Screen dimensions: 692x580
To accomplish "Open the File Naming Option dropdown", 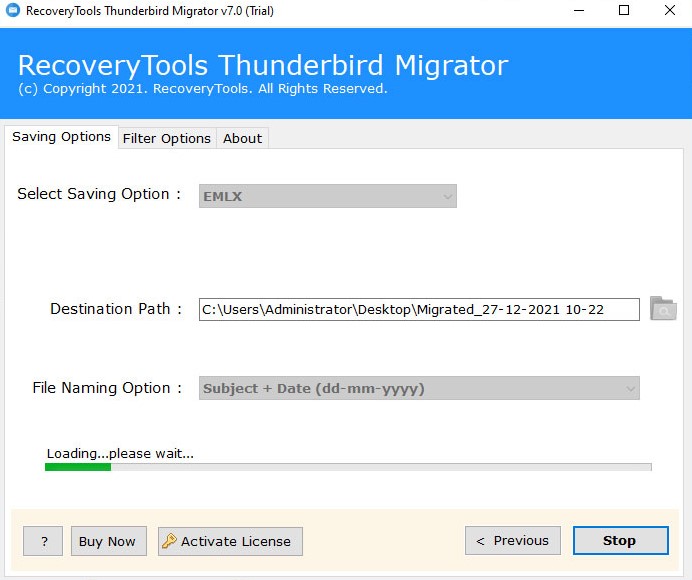I will tap(419, 388).
